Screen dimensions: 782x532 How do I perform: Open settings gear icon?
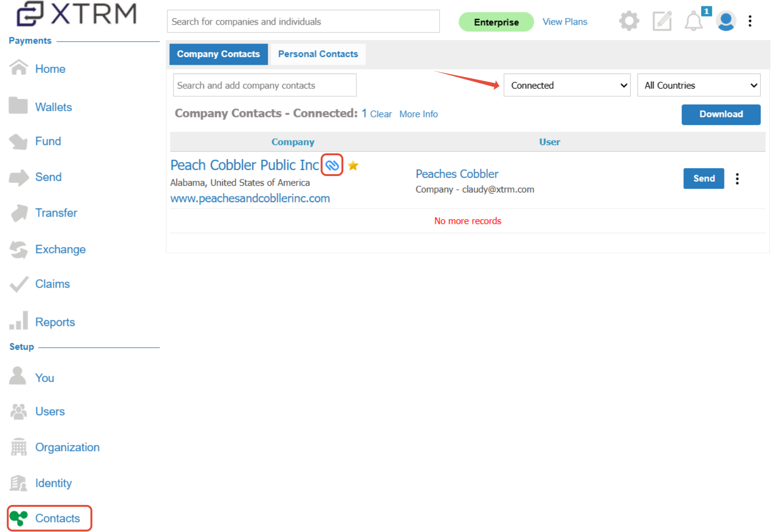[x=629, y=21]
